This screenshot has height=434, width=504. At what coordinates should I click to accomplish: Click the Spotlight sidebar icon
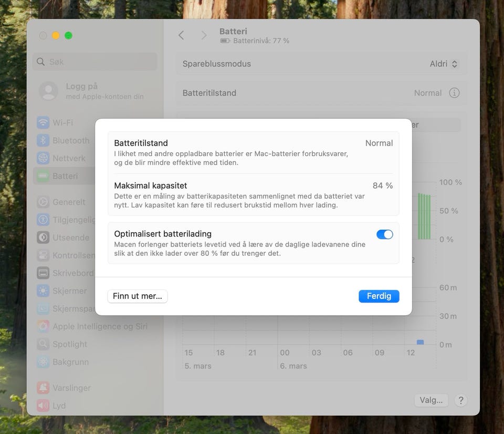(43, 344)
